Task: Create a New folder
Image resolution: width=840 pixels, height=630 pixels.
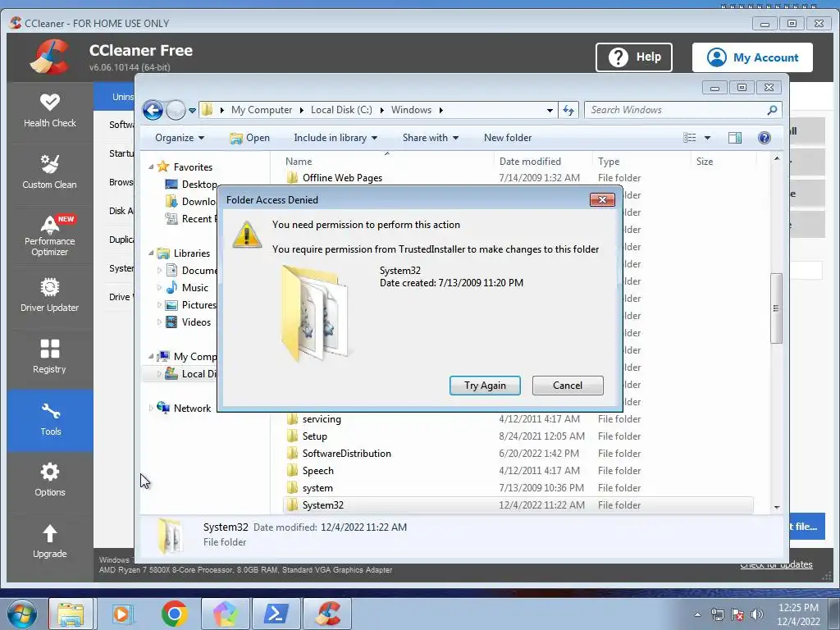Action: [x=508, y=138]
